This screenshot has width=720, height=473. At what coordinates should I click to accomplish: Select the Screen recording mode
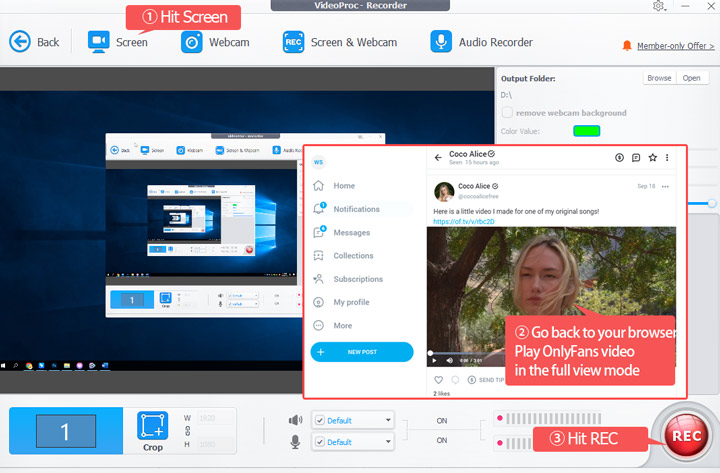click(x=118, y=42)
